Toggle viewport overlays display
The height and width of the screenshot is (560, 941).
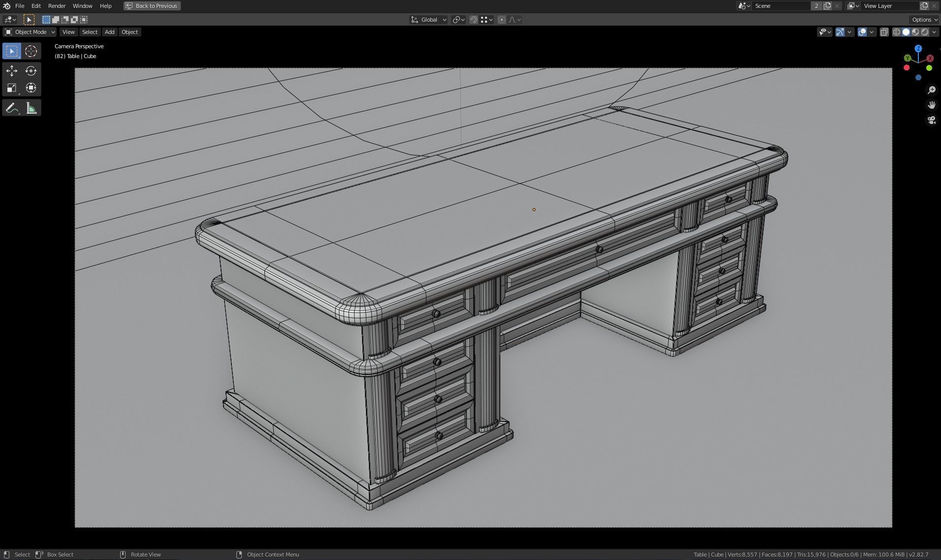point(862,32)
